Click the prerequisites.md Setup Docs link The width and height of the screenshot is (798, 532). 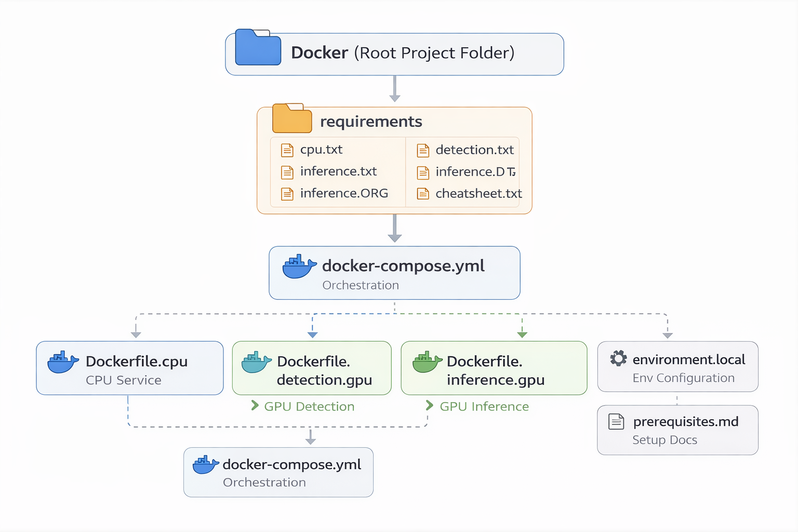(677, 430)
